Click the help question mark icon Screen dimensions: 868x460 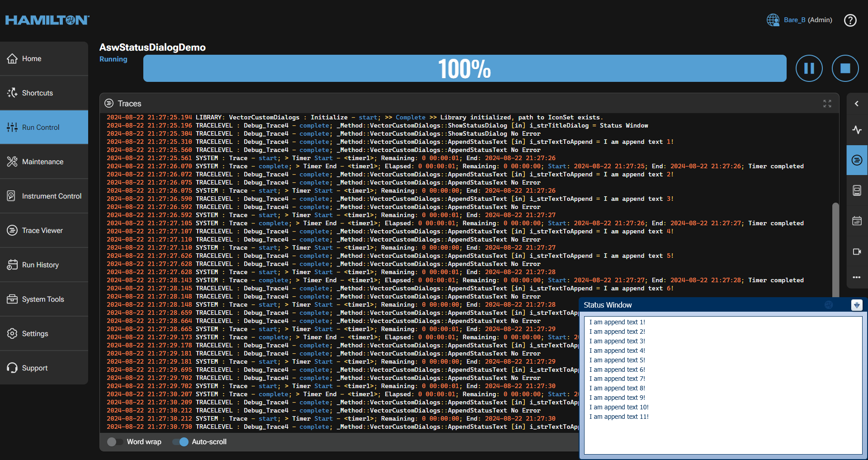pyautogui.click(x=850, y=20)
